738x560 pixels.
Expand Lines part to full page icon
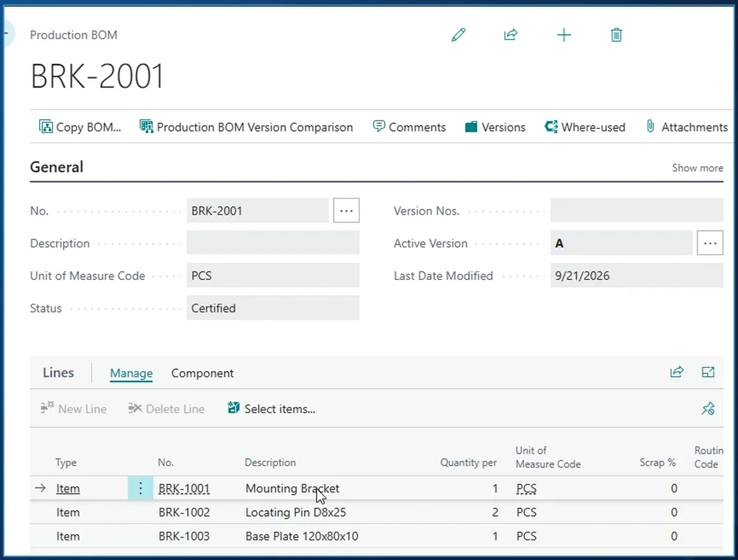pos(708,372)
